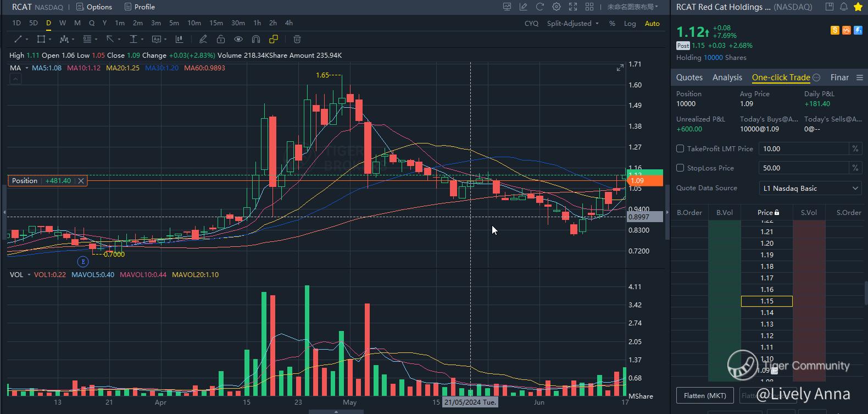Switch to the 15m timeframe
The height and width of the screenshot is (414, 868).
pyautogui.click(x=216, y=23)
